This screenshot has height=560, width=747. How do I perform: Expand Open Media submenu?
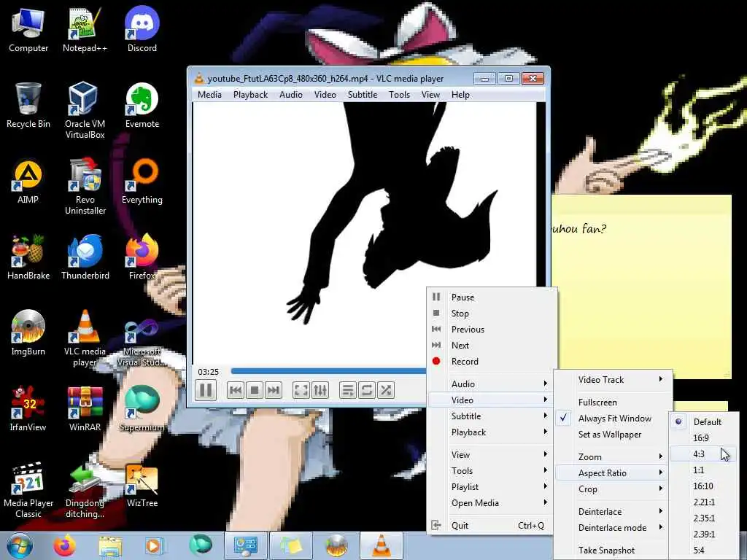491,503
